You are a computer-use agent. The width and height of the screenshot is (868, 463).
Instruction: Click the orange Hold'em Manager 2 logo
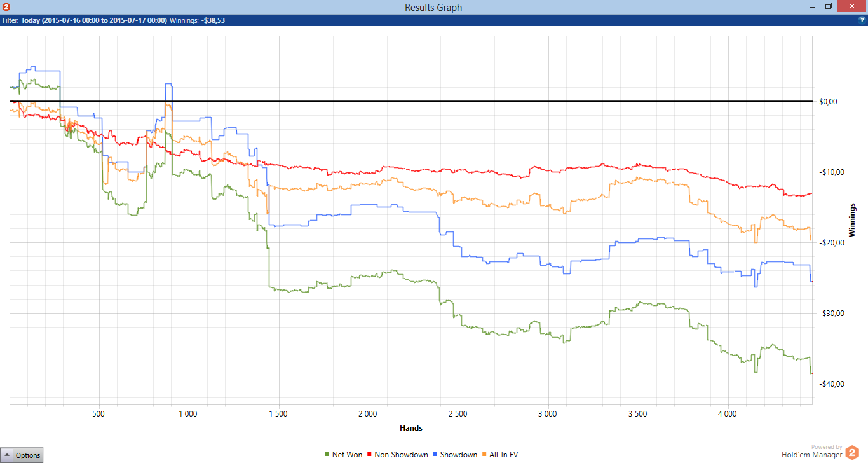(852, 452)
